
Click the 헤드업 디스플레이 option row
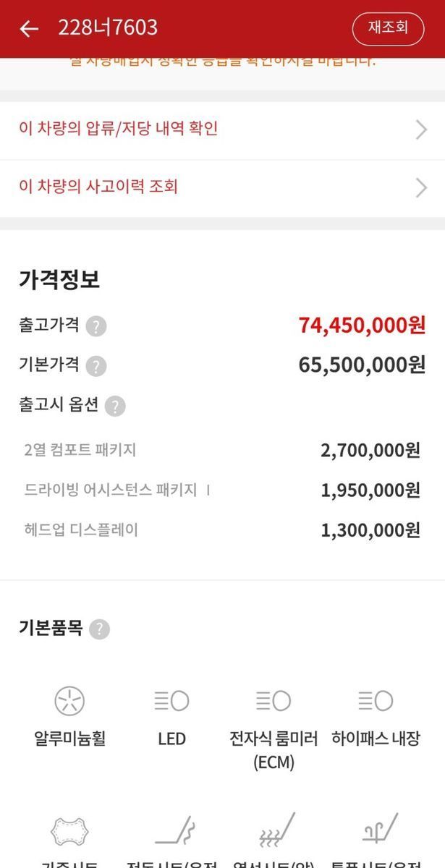[x=222, y=530]
